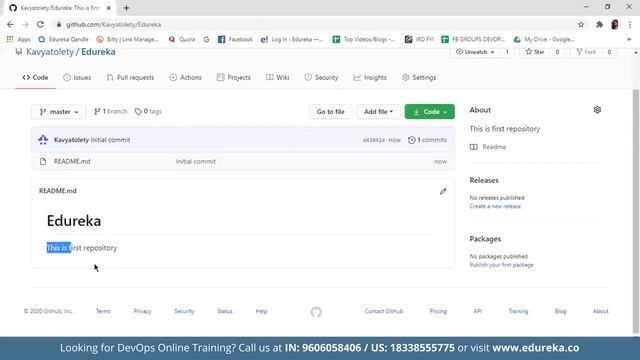This screenshot has width=640, height=360.
Task: Open the Contact GitHub footer link
Action: click(x=384, y=311)
